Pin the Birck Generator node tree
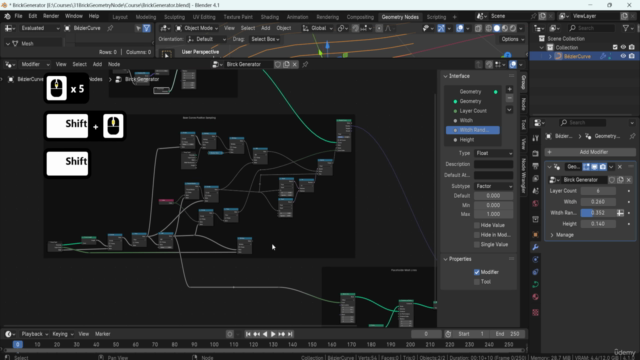The height and width of the screenshot is (360, 640). coord(305,64)
